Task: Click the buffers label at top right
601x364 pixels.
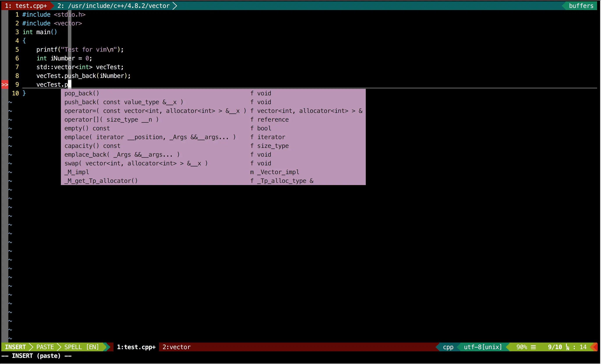Action: pyautogui.click(x=581, y=6)
